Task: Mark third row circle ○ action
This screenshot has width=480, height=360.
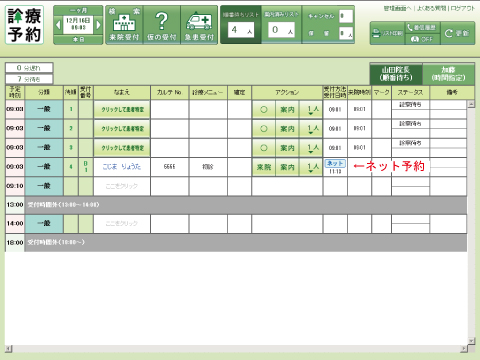Action: (x=264, y=148)
